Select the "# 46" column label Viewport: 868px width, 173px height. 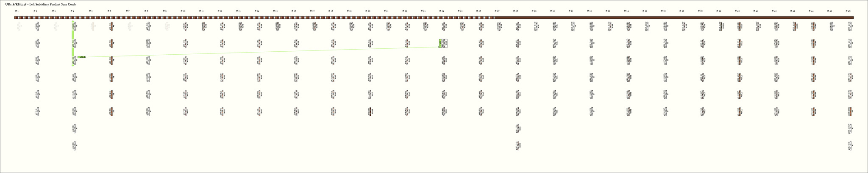tap(848, 11)
